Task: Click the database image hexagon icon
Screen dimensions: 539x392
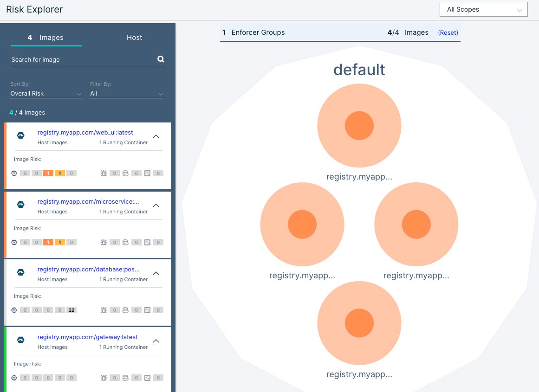Action: tap(20, 272)
